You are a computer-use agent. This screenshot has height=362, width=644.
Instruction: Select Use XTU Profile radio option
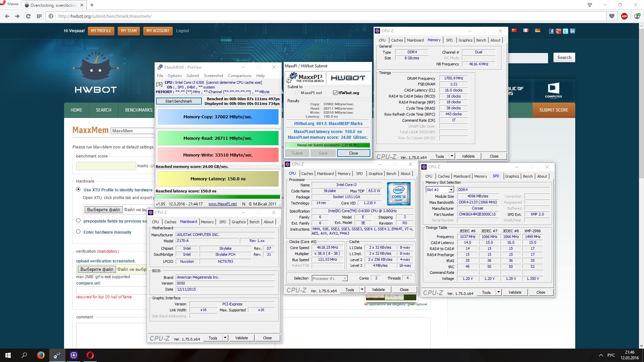pos(78,189)
